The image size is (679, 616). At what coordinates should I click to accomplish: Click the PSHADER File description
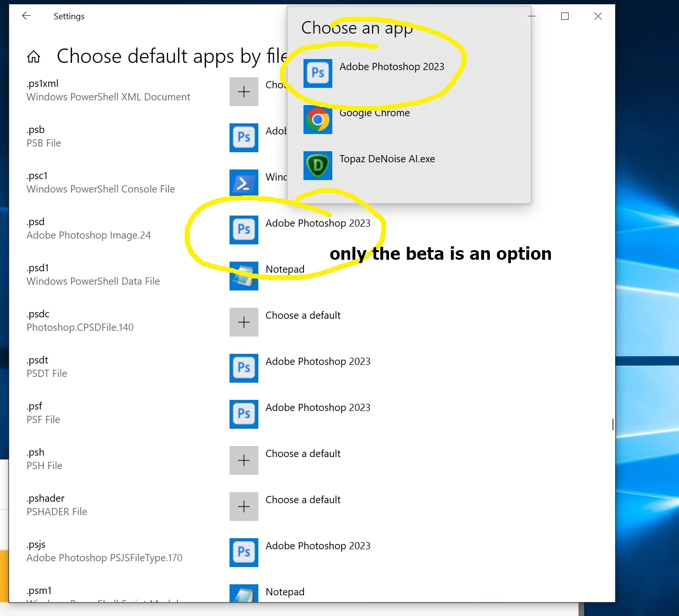tap(57, 512)
